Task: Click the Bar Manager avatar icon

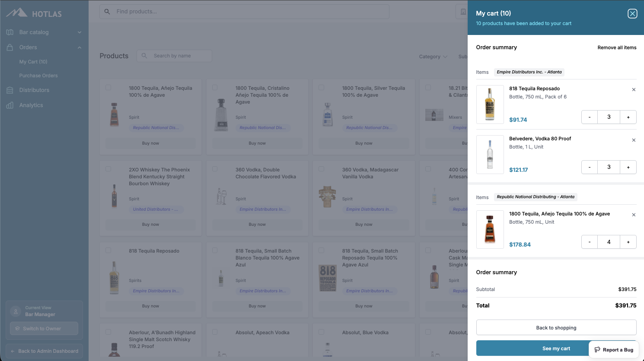Action: tap(15, 311)
